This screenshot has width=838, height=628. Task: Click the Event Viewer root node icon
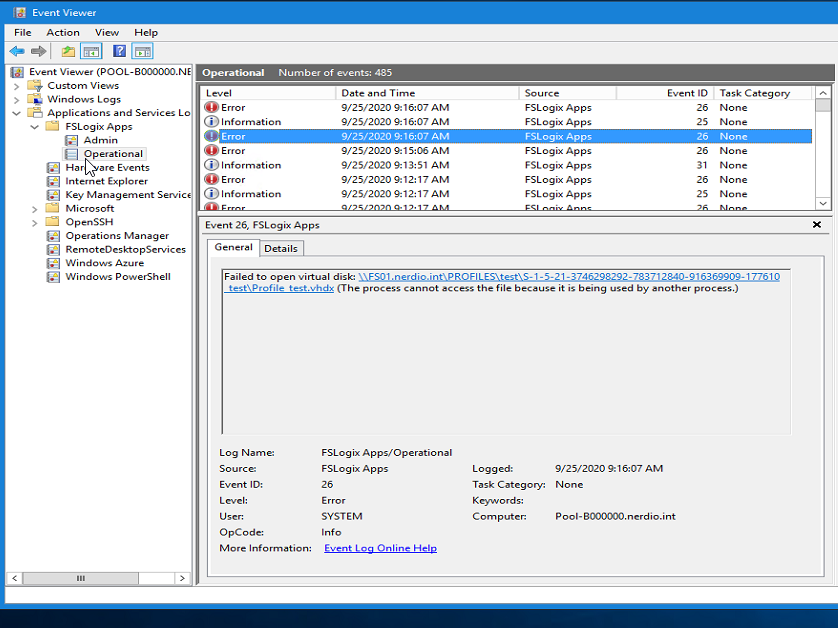18,72
